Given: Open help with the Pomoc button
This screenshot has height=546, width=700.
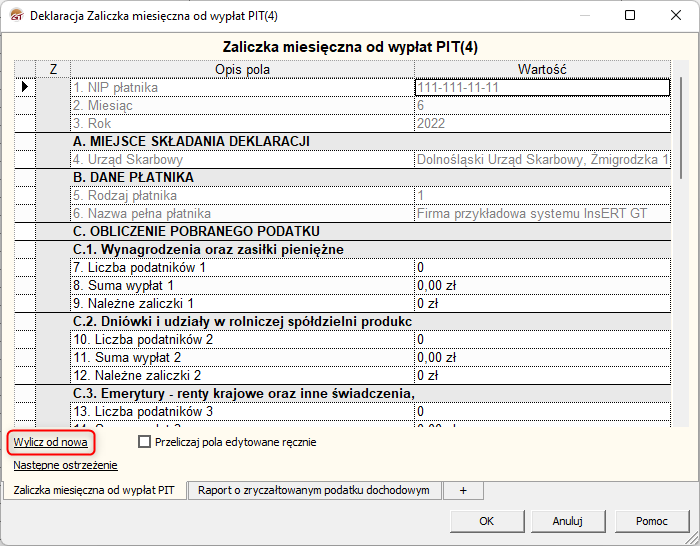Looking at the screenshot, I should [651, 521].
